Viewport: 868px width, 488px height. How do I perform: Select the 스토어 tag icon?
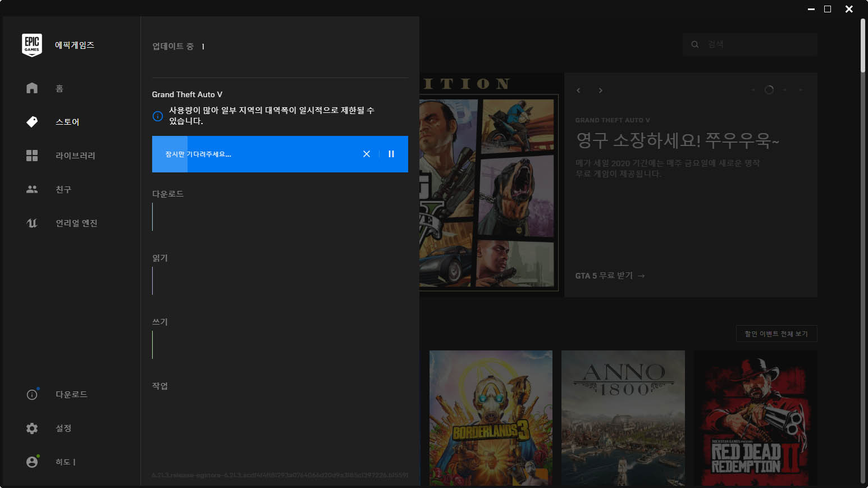point(32,122)
